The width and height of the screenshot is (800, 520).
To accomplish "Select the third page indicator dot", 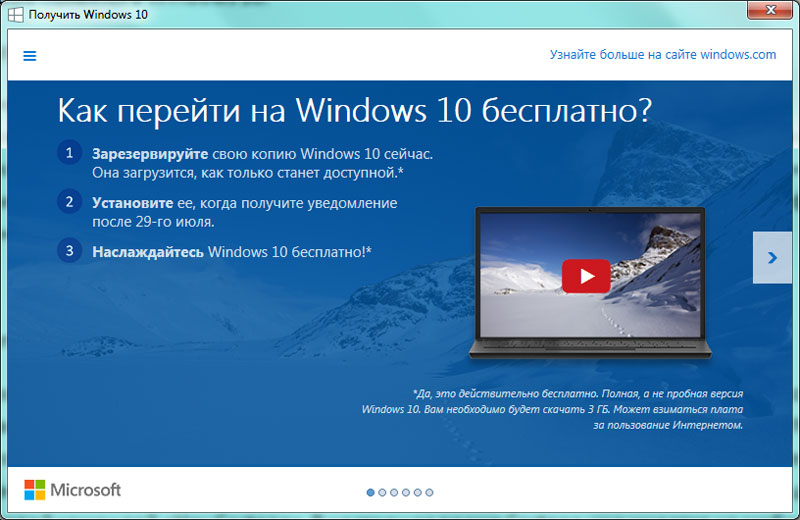I will click(x=394, y=492).
